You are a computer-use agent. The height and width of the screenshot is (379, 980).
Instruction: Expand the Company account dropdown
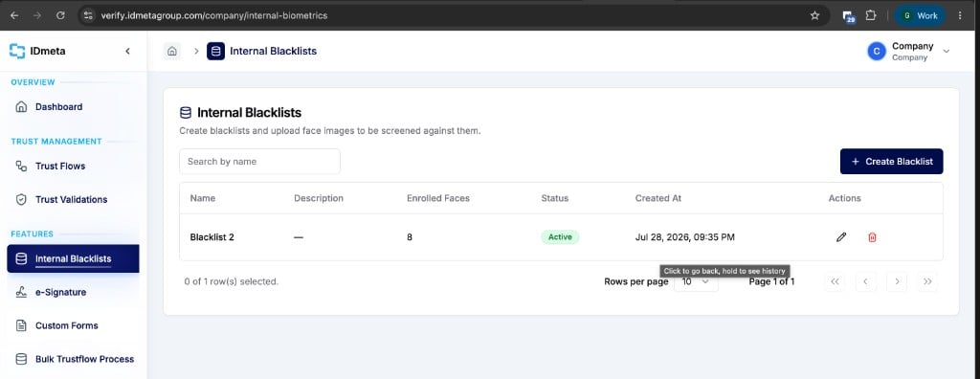(x=947, y=52)
